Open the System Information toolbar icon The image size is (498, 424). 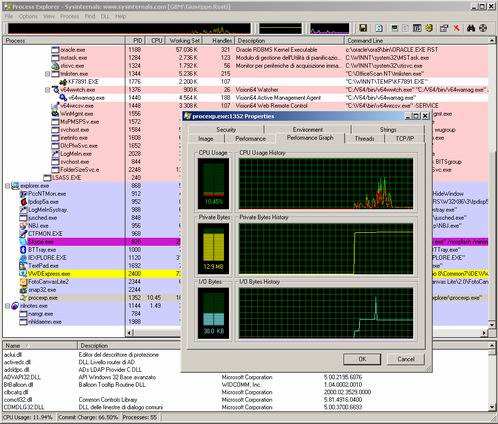tap(395, 28)
